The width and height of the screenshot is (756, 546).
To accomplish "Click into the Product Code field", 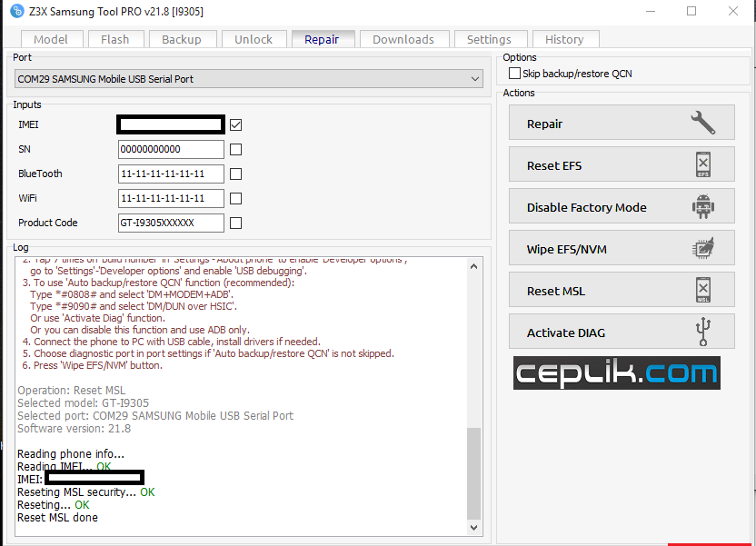I will (x=171, y=223).
